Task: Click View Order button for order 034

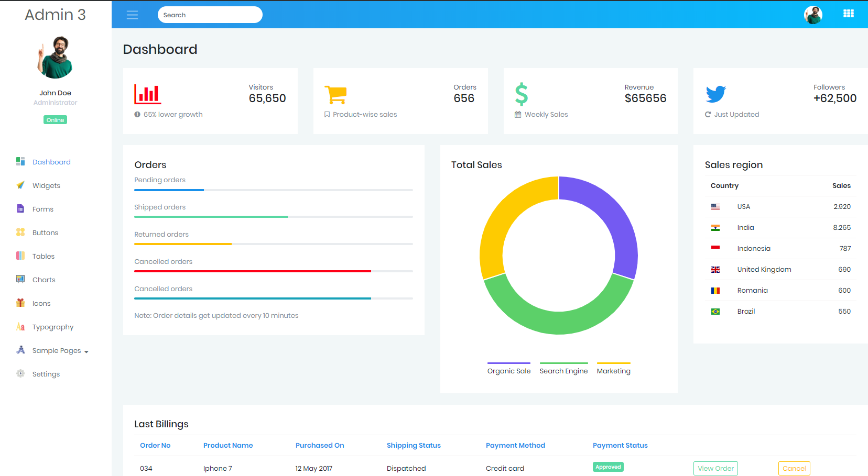Action: point(715,468)
